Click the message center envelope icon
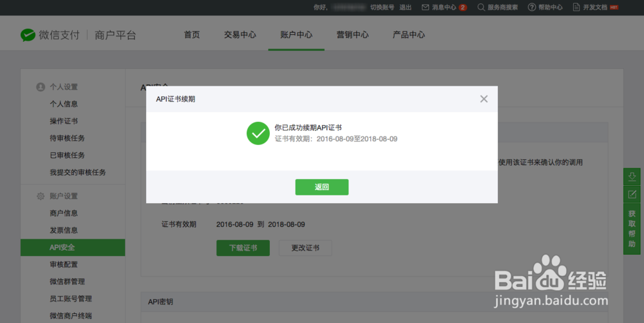 [x=426, y=7]
